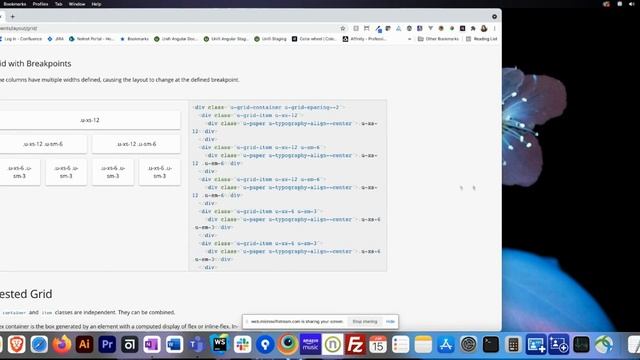Open the Tab menu in the menu bar

click(x=59, y=4)
